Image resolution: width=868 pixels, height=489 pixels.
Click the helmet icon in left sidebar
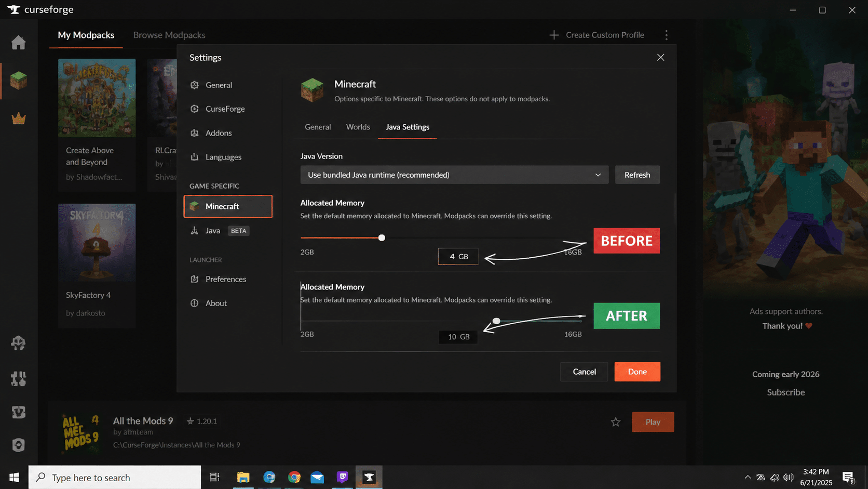[x=19, y=343]
